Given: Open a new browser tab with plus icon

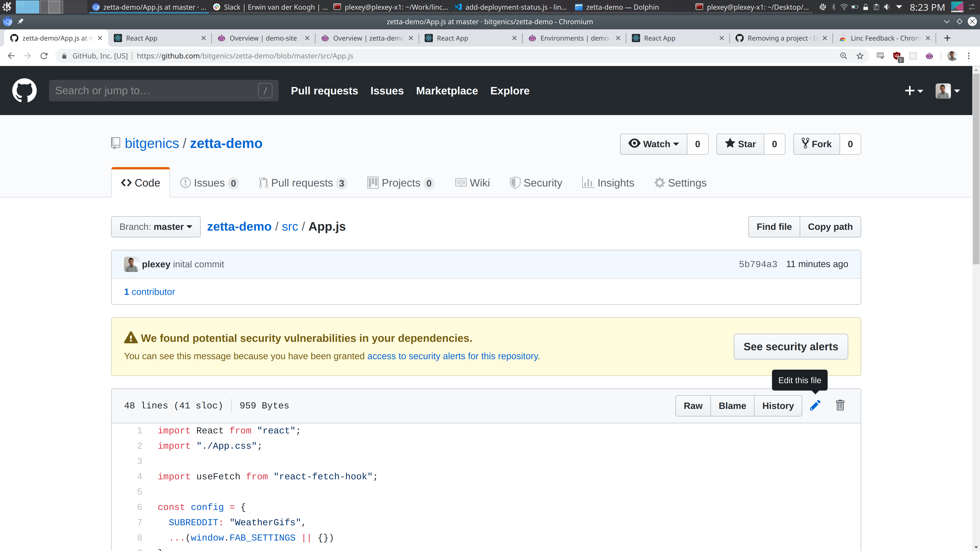Looking at the screenshot, I should tap(947, 38).
